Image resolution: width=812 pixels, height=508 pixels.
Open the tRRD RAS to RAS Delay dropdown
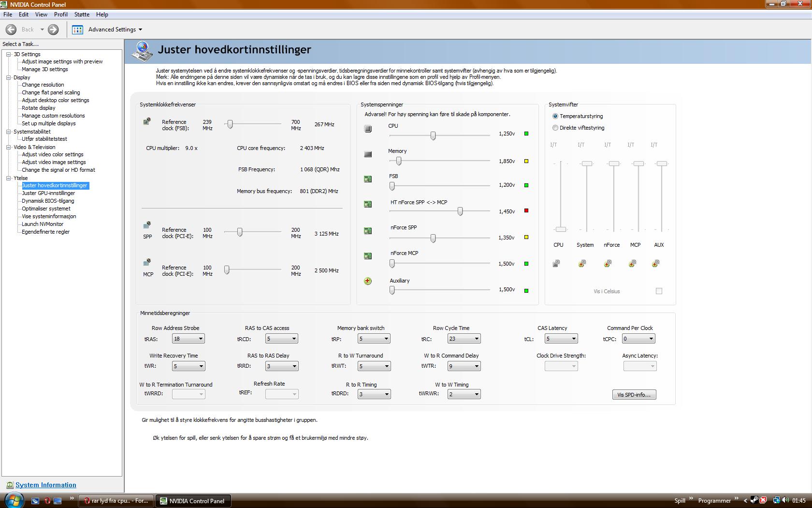282,366
